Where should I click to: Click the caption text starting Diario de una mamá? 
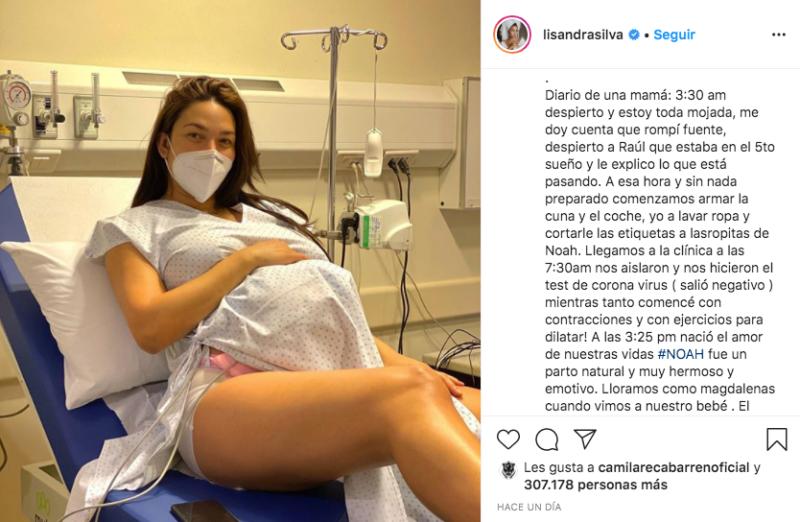[660, 251]
